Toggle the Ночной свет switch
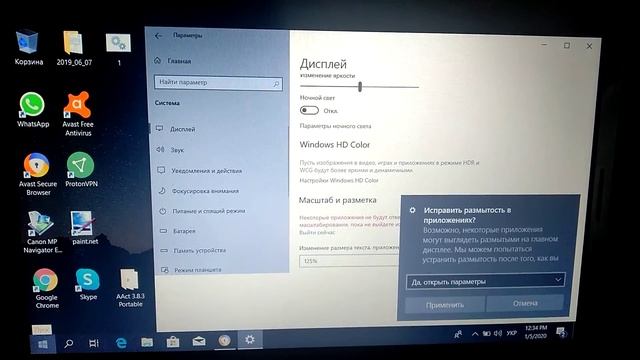 click(309, 111)
